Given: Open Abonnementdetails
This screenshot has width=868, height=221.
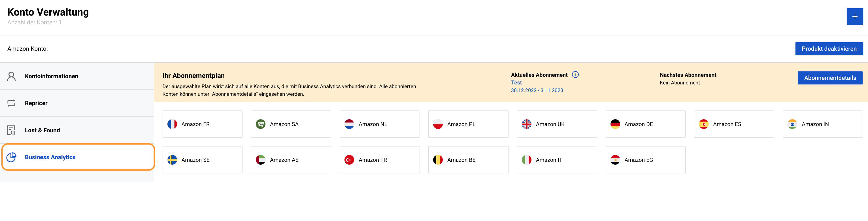Looking at the screenshot, I should (x=829, y=78).
